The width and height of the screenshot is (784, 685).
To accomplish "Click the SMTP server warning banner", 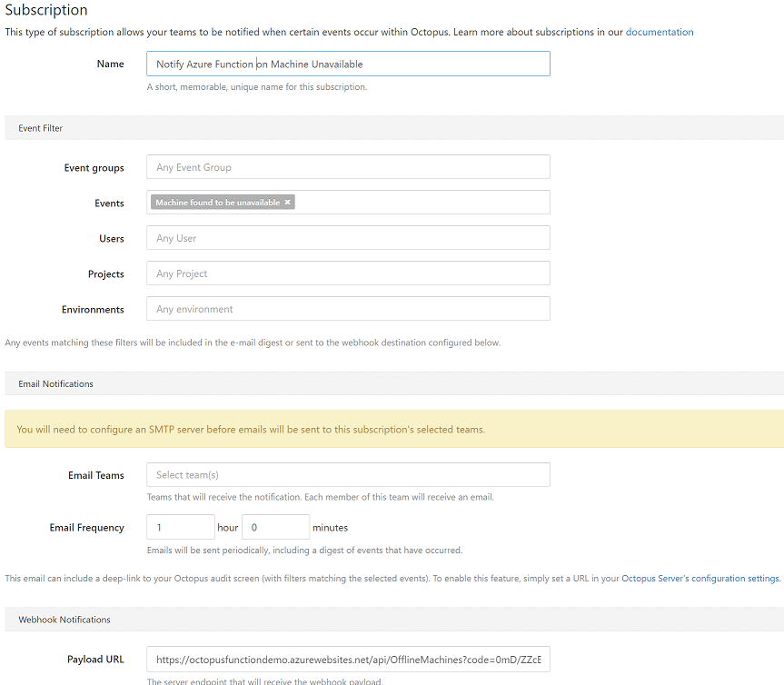I will pos(393,429).
